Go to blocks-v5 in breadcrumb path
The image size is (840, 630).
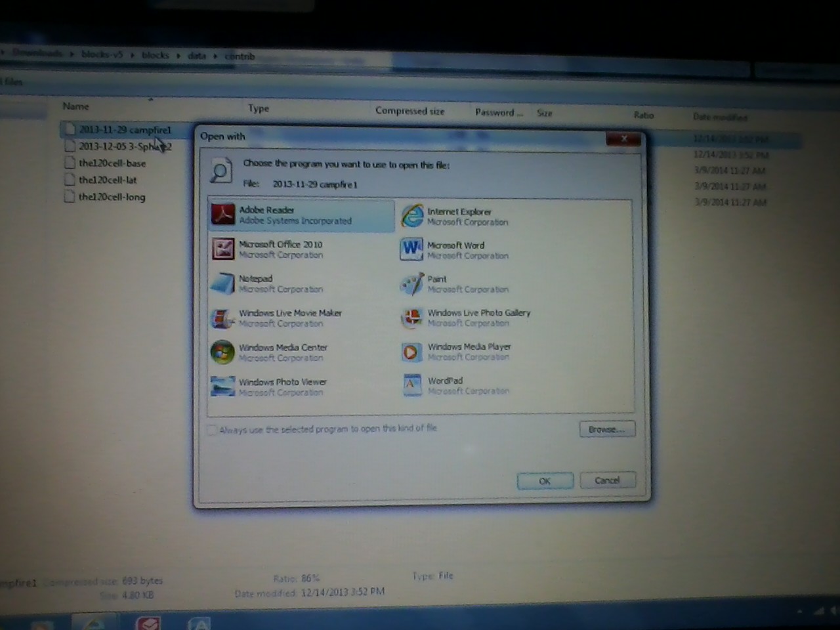coord(102,54)
